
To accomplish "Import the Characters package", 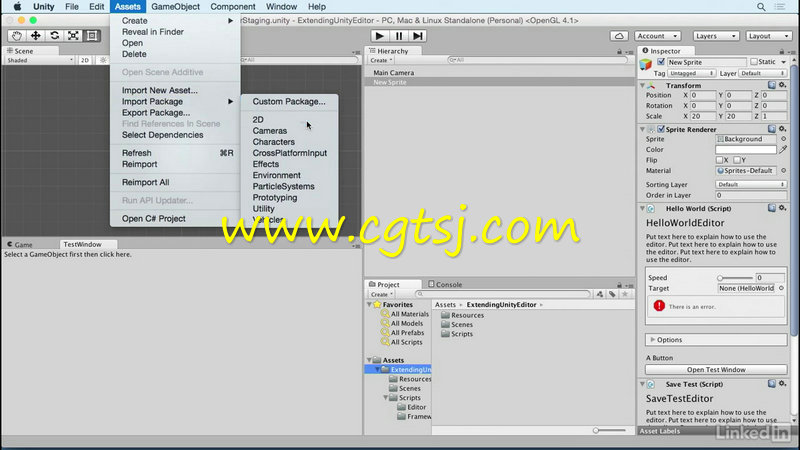I will pyautogui.click(x=289, y=142).
